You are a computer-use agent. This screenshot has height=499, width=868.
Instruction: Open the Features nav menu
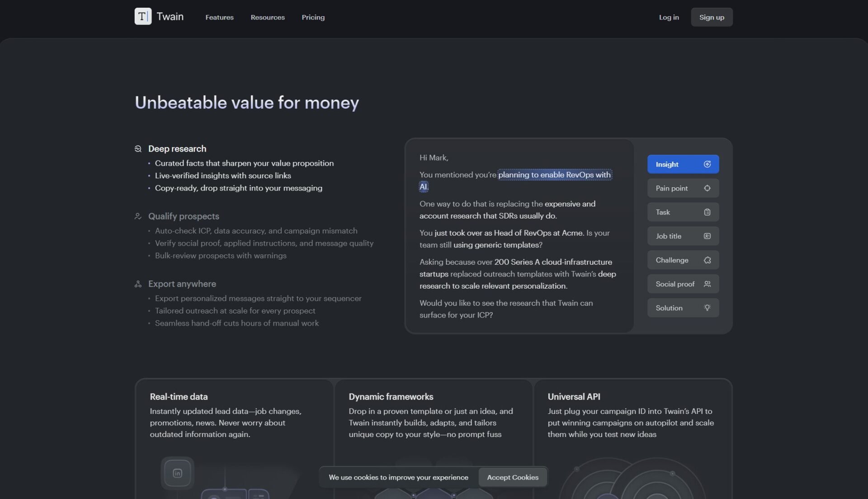pos(219,17)
